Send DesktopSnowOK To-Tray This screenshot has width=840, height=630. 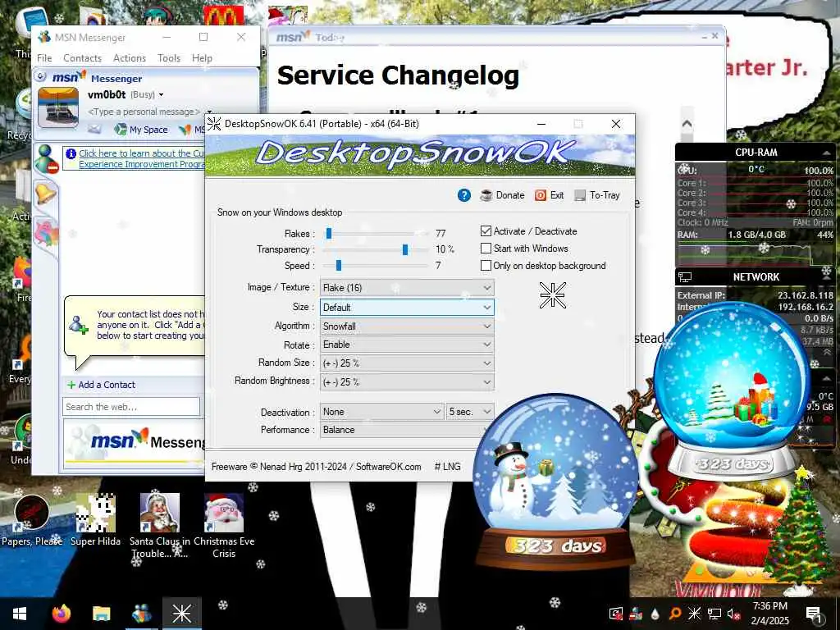(597, 195)
